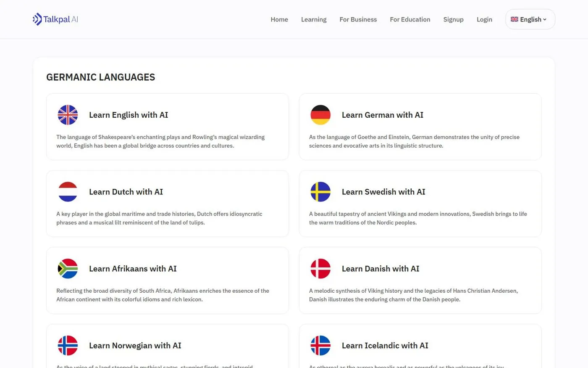Click the Swedish flag icon
The image size is (588, 368).
pos(320,192)
